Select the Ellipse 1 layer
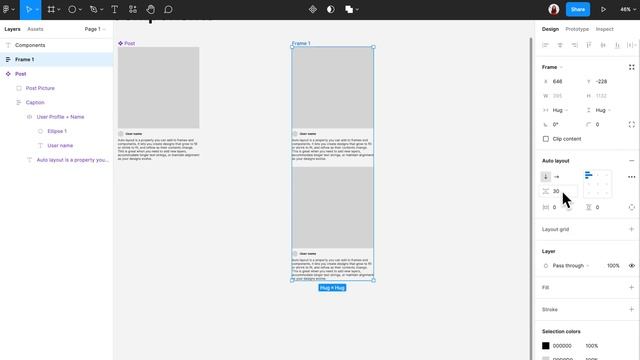Image resolution: width=640 pixels, height=360 pixels. pos(56,131)
